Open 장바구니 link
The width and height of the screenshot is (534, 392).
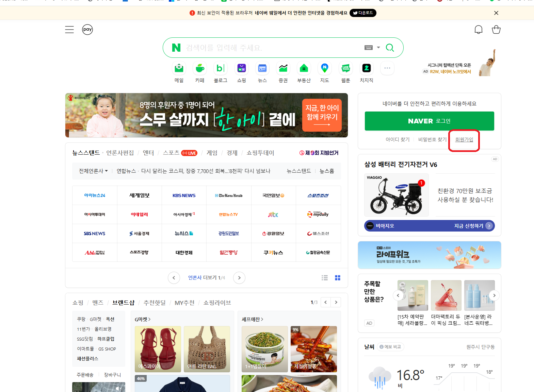(112, 375)
